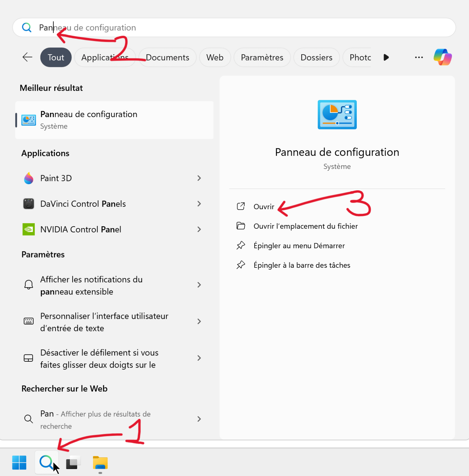Switch to the Documents filter tab

[167, 57]
